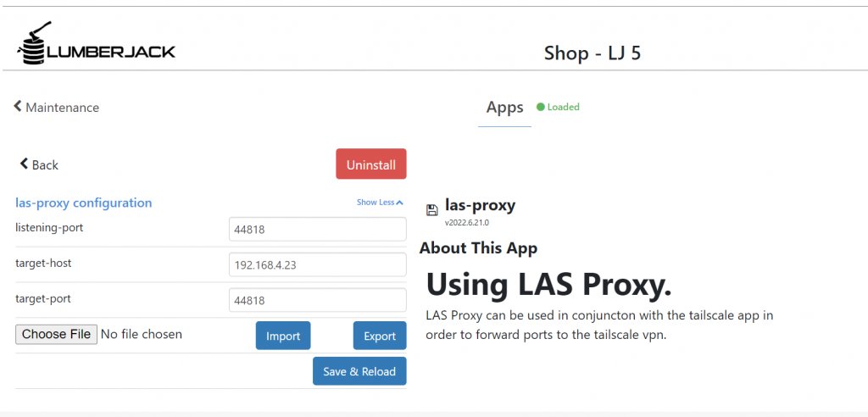Click the About This App heading

(x=478, y=247)
